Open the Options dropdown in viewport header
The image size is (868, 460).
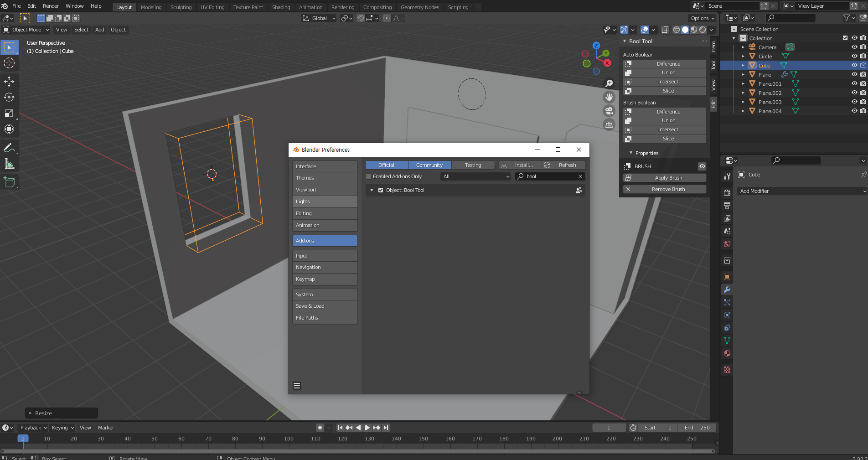coord(703,18)
